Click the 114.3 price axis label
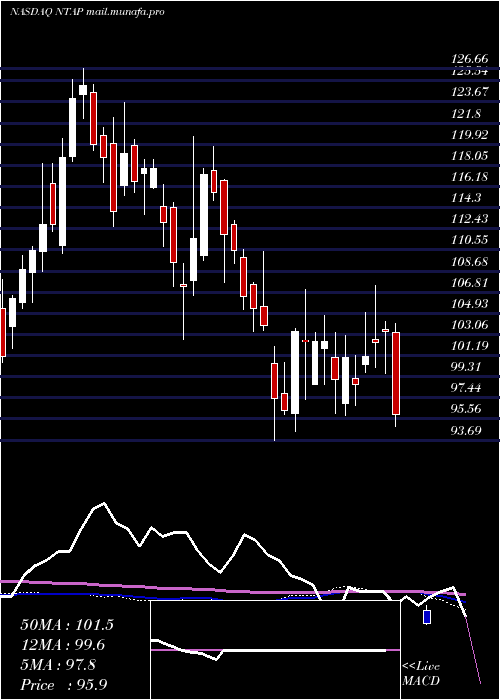The image size is (500, 700). [x=466, y=198]
